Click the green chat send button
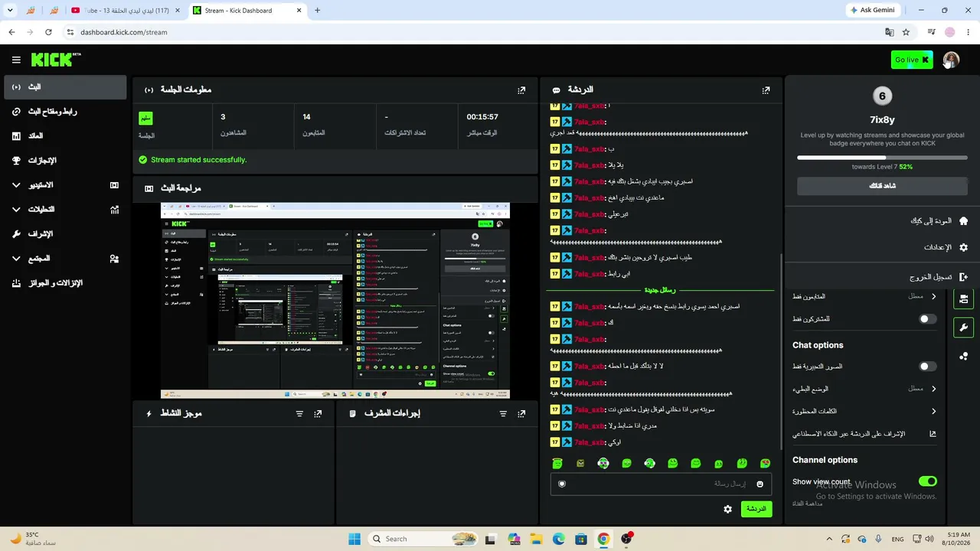 pos(756,509)
